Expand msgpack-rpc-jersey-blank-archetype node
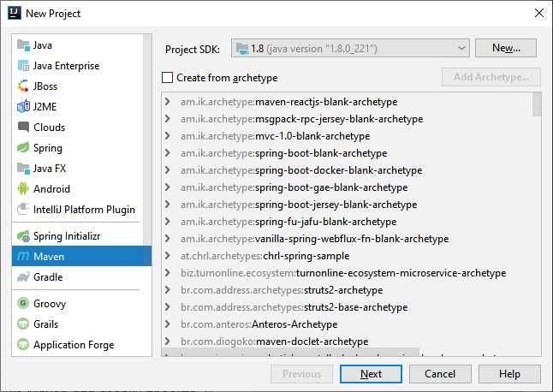Image resolution: width=553 pixels, height=392 pixels. [168, 119]
